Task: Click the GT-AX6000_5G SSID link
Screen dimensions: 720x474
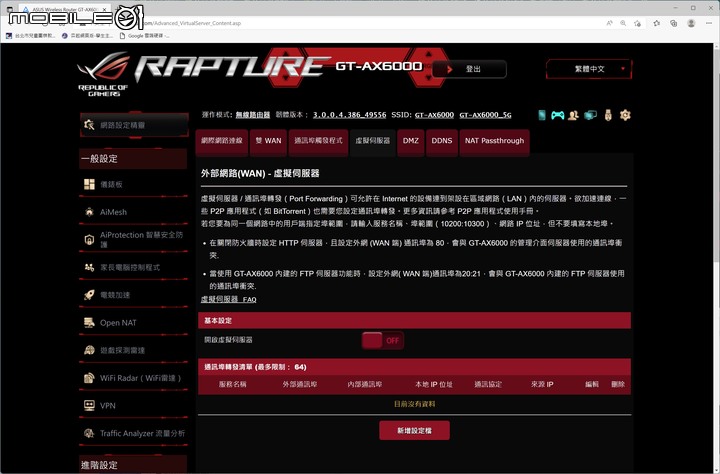Action: (485, 115)
